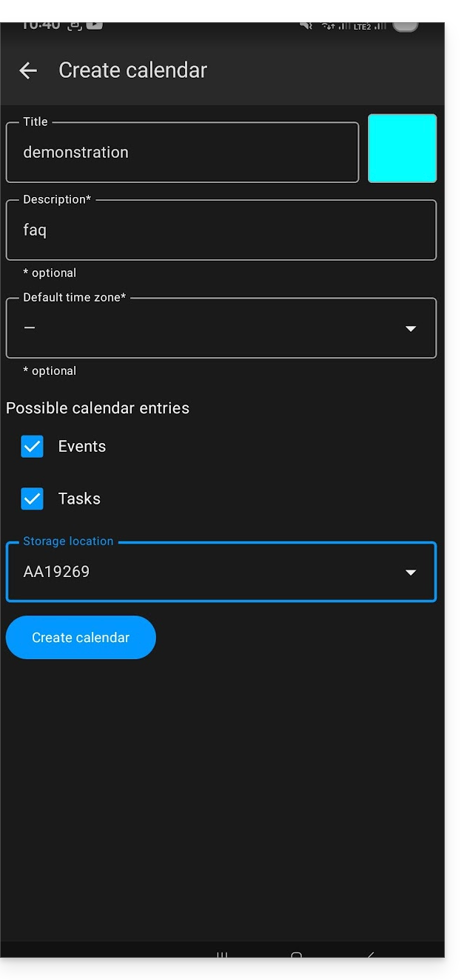Tap the Tasks label text
Screen dimensions: 467x980
point(79,499)
